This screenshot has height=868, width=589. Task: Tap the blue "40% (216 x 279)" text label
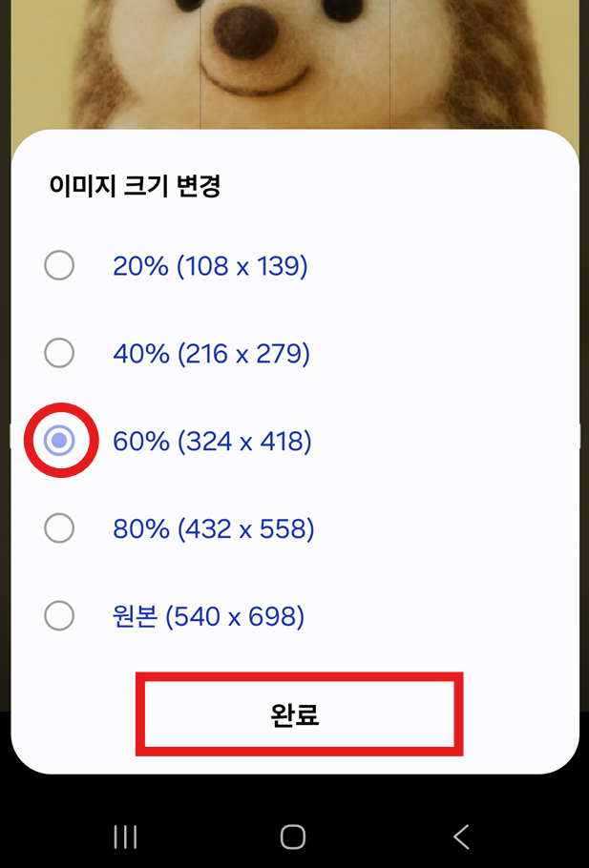pyautogui.click(x=211, y=353)
